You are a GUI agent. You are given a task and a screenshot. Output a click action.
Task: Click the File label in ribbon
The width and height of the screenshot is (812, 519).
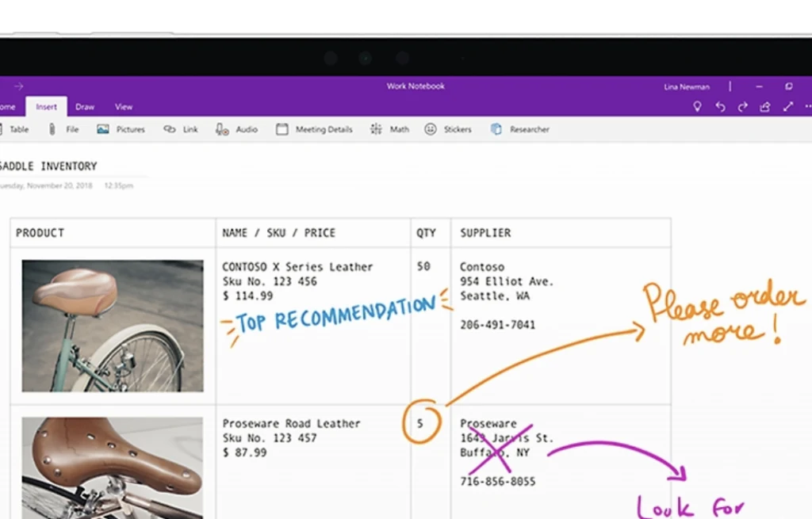point(72,129)
